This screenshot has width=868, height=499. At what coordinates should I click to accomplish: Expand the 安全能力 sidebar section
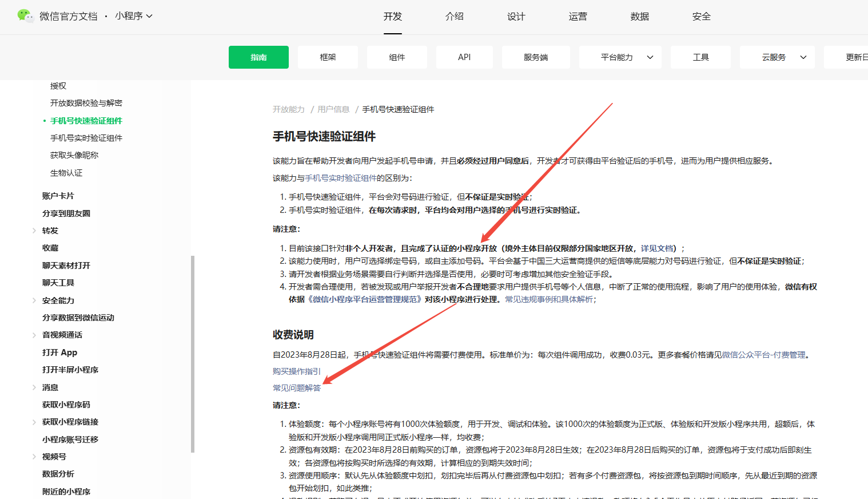click(x=34, y=300)
